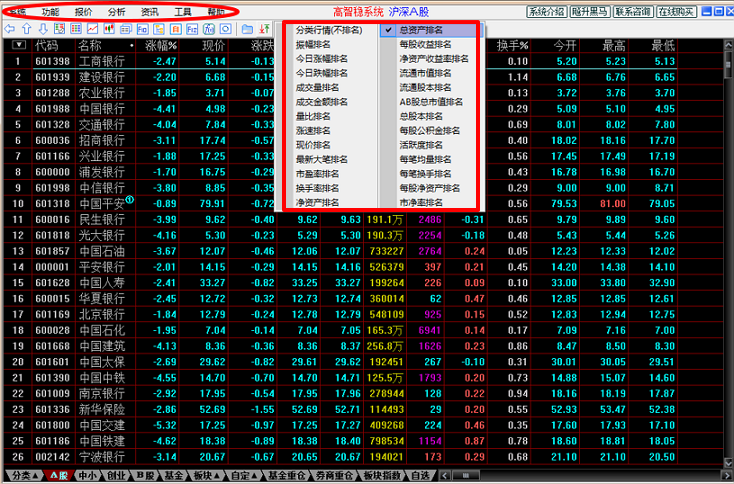
Task: Click the horizontal scrollbar left arrow
Action: pyautogui.click(x=445, y=476)
